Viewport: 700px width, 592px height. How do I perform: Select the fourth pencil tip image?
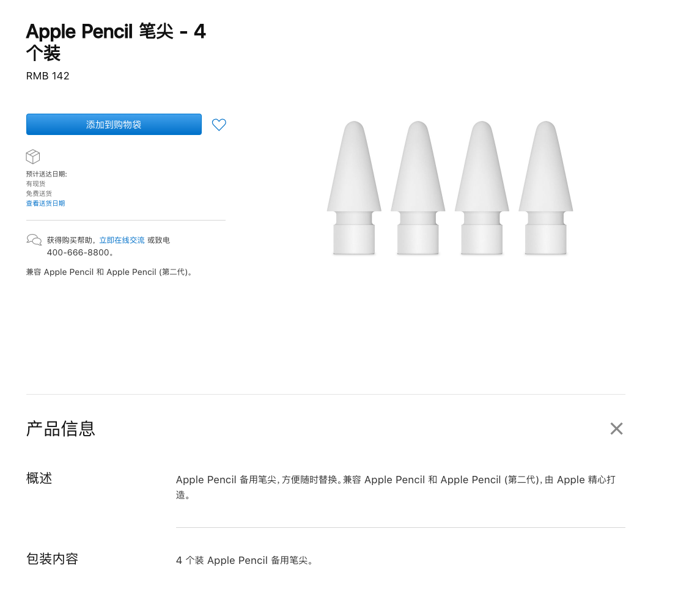[546, 188]
